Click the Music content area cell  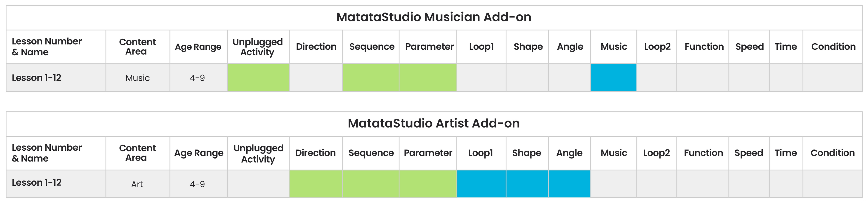[x=137, y=78]
